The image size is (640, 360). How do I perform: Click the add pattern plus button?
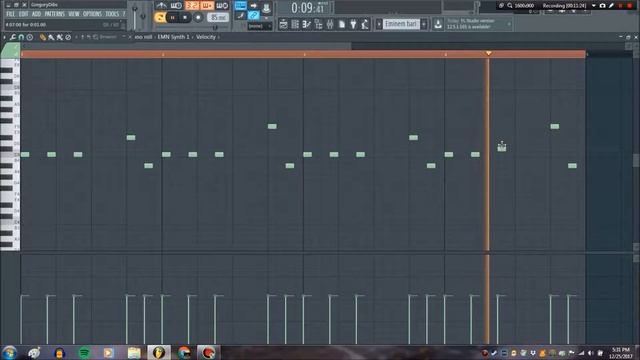[424, 24]
